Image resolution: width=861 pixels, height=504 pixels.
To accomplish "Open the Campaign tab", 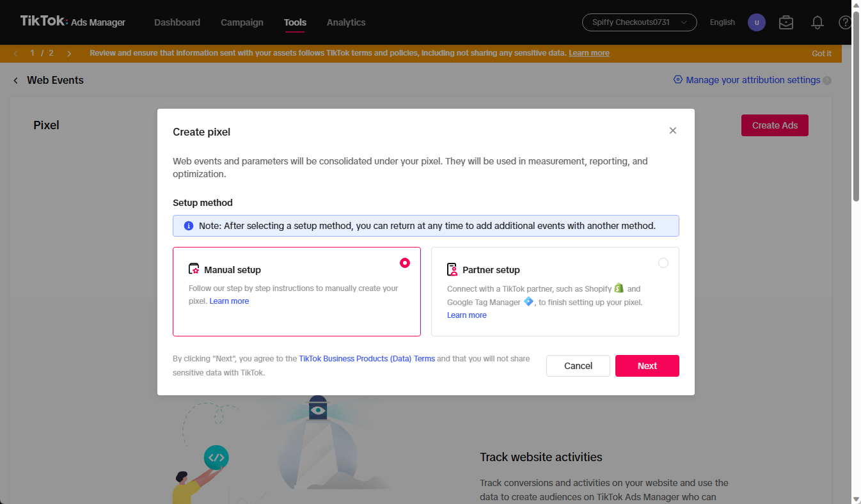I will click(x=242, y=22).
